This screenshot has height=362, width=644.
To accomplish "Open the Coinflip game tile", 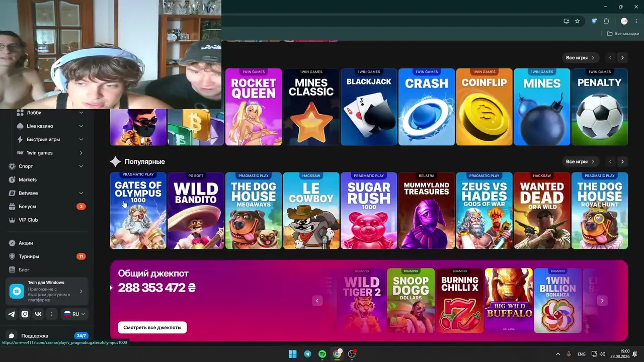I will pos(484,107).
